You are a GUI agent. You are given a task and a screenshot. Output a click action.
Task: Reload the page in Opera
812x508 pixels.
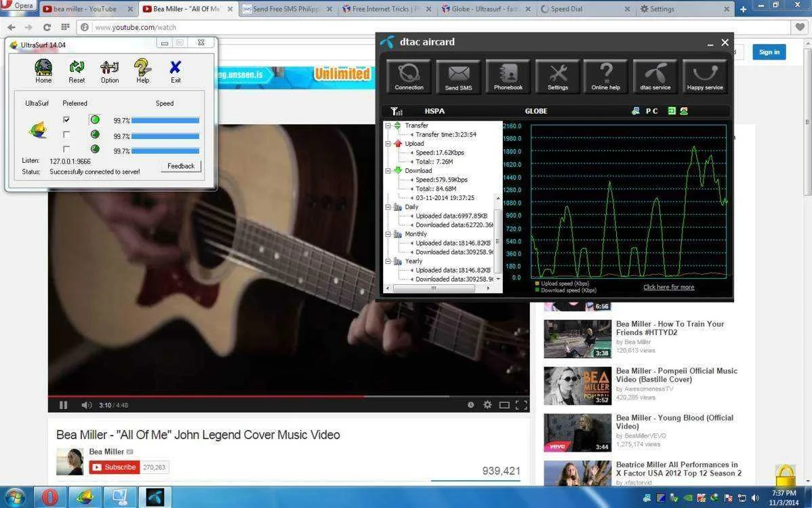[47, 27]
